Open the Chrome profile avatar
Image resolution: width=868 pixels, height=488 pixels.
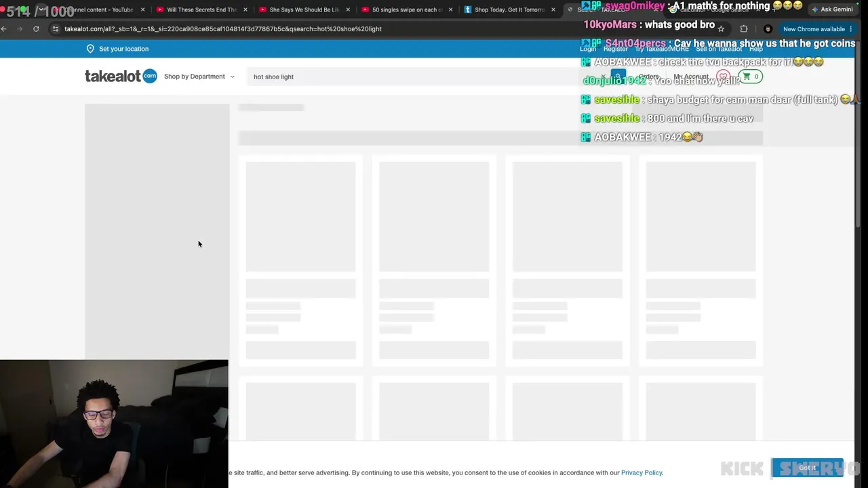[x=768, y=29]
